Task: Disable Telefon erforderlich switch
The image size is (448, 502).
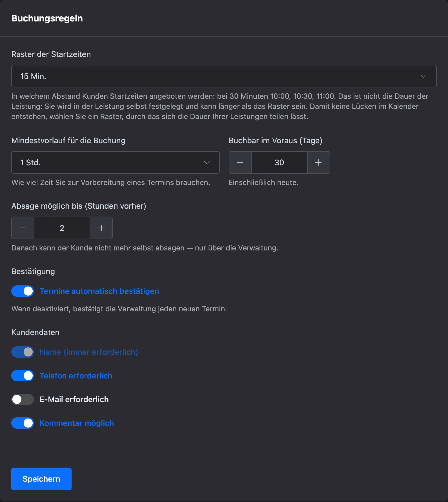Action: [23, 376]
